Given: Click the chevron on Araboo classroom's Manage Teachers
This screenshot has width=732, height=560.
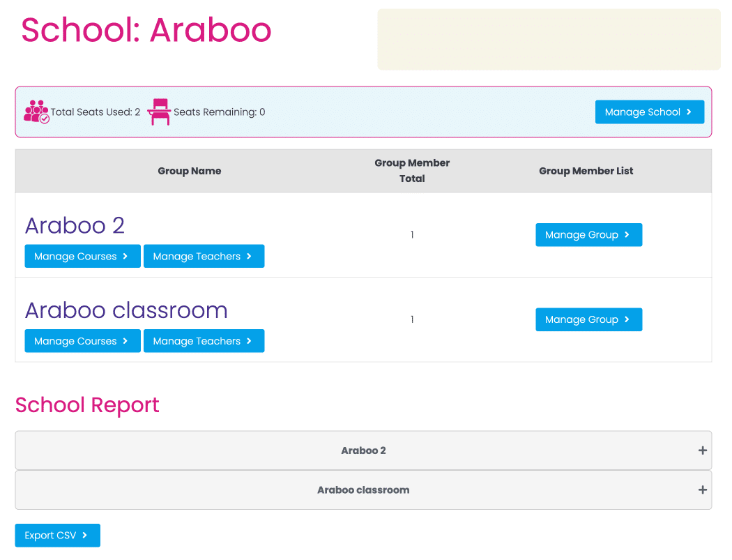Looking at the screenshot, I should point(249,341).
